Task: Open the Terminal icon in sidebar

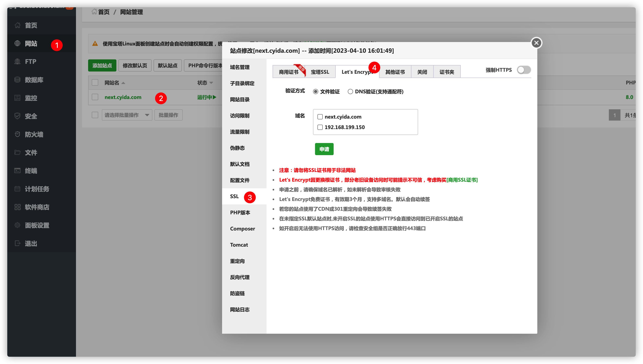Action: tap(17, 171)
